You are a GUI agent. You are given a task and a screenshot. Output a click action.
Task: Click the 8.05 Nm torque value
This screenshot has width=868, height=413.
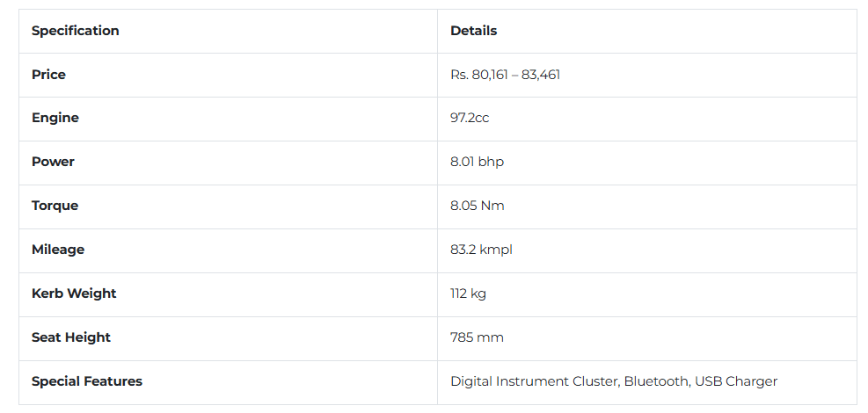pyautogui.click(x=478, y=206)
